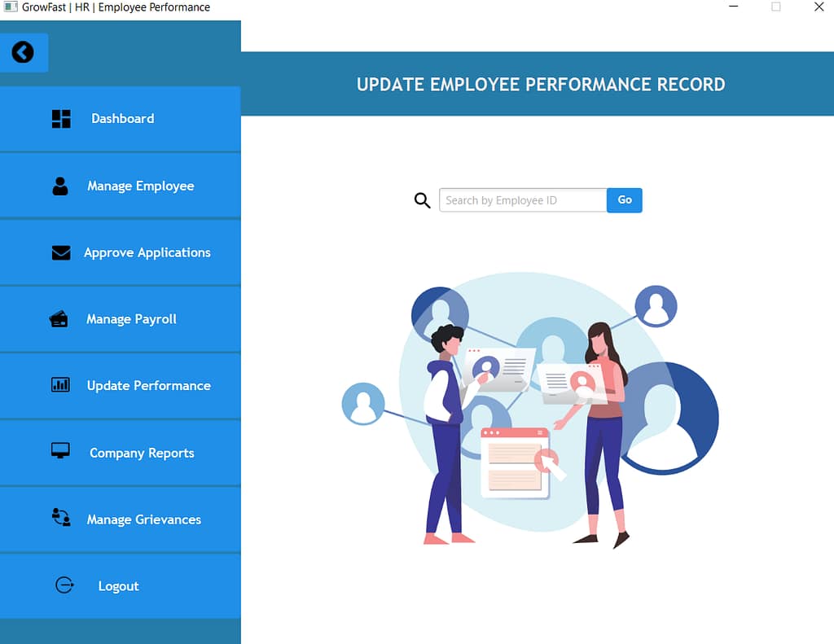View Company Reports

(142, 453)
